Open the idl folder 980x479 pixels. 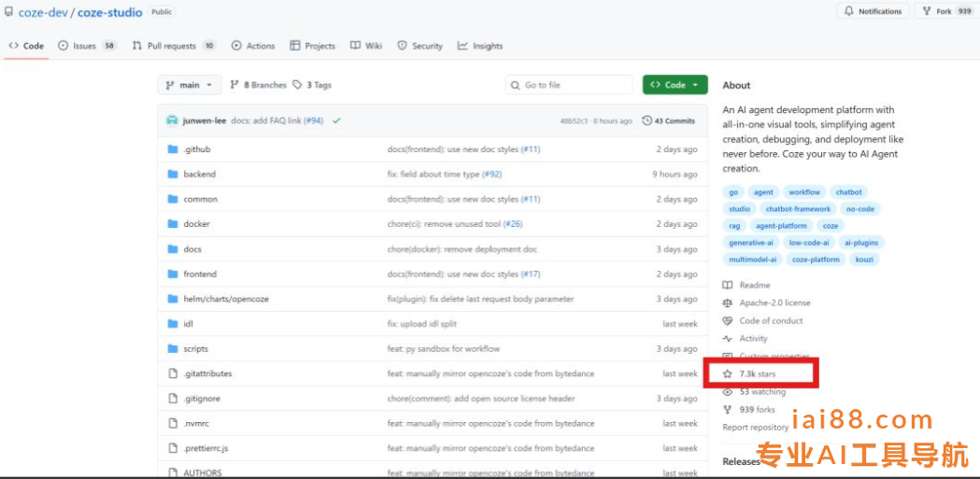(x=188, y=323)
